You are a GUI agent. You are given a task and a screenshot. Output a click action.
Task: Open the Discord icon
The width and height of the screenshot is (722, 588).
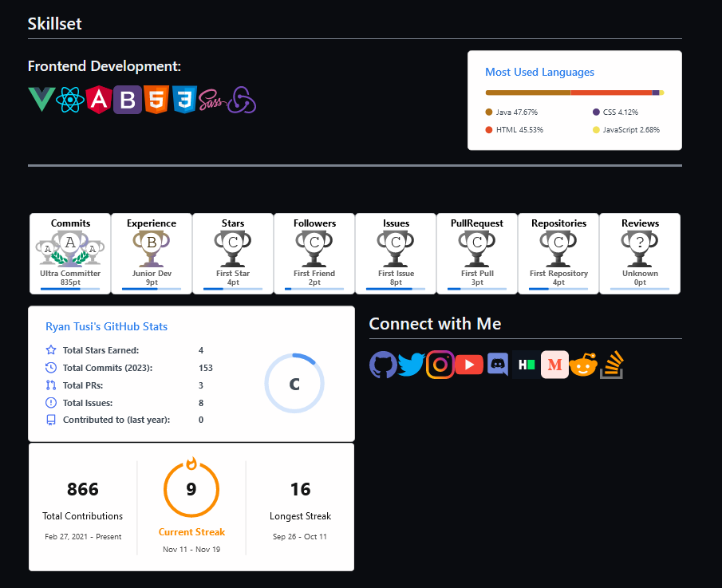tap(498, 365)
